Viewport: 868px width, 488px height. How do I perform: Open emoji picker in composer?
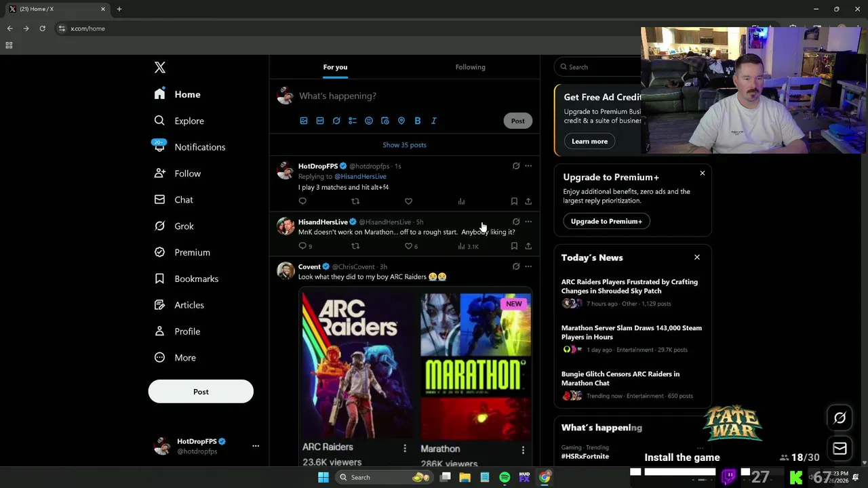[369, 121]
